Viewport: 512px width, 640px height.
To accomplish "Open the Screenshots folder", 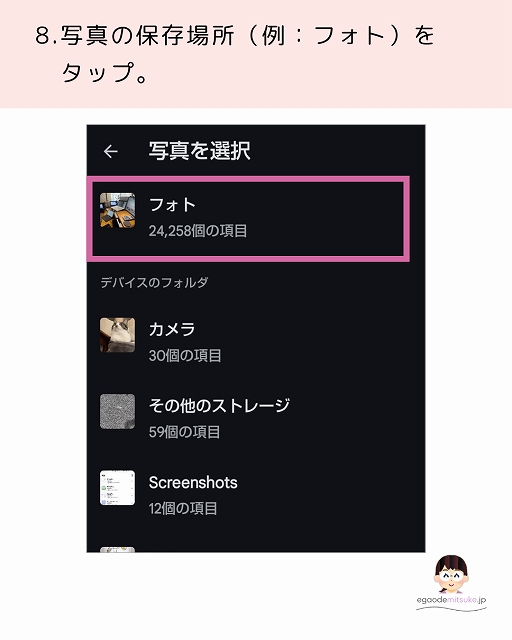I will 256,494.
